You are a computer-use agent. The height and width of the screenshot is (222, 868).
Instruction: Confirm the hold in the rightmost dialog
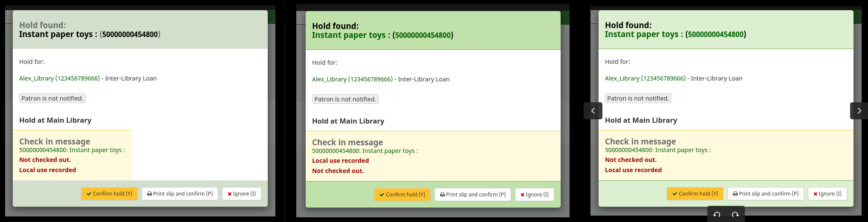pyautogui.click(x=695, y=193)
